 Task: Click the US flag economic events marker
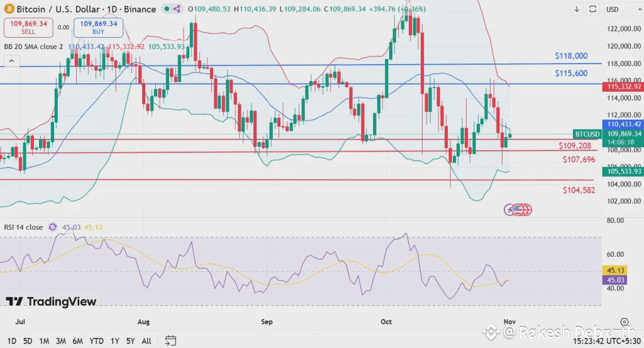pyautogui.click(x=517, y=210)
